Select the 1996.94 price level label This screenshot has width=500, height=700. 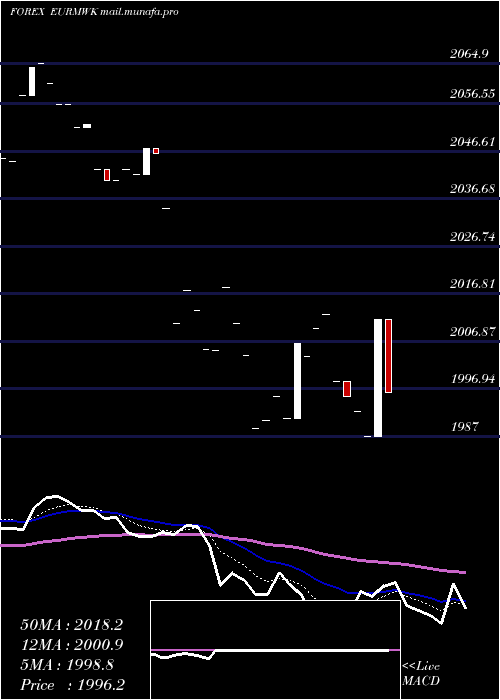pos(472,379)
